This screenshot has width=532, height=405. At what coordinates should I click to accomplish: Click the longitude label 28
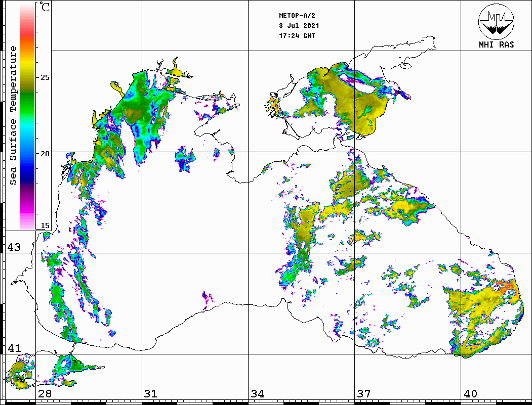coord(45,393)
